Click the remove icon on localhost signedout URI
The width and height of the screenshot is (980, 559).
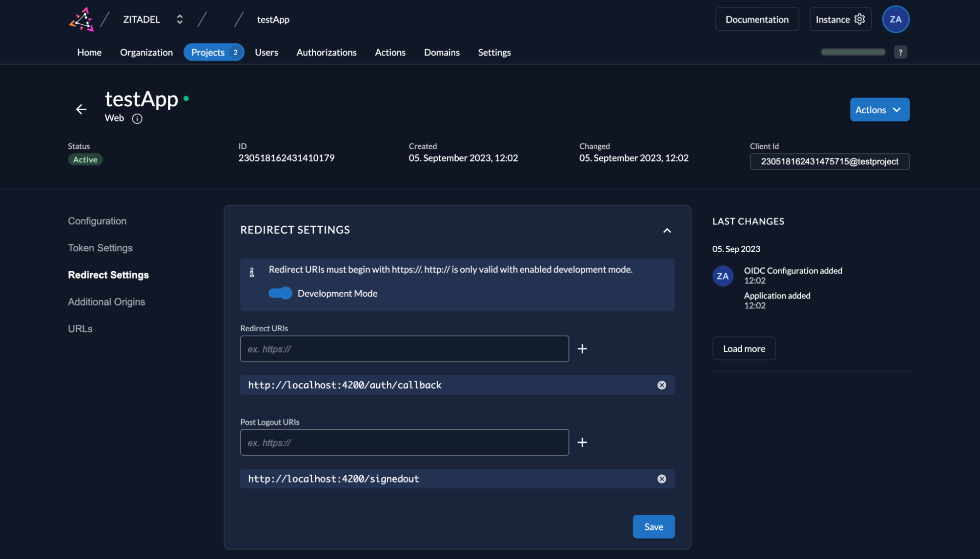(x=662, y=478)
